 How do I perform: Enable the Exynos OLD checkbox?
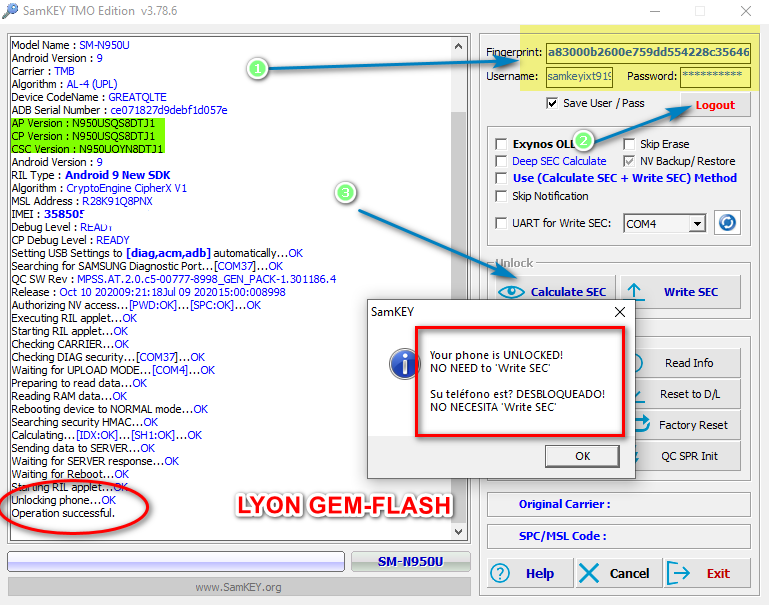[x=501, y=144]
